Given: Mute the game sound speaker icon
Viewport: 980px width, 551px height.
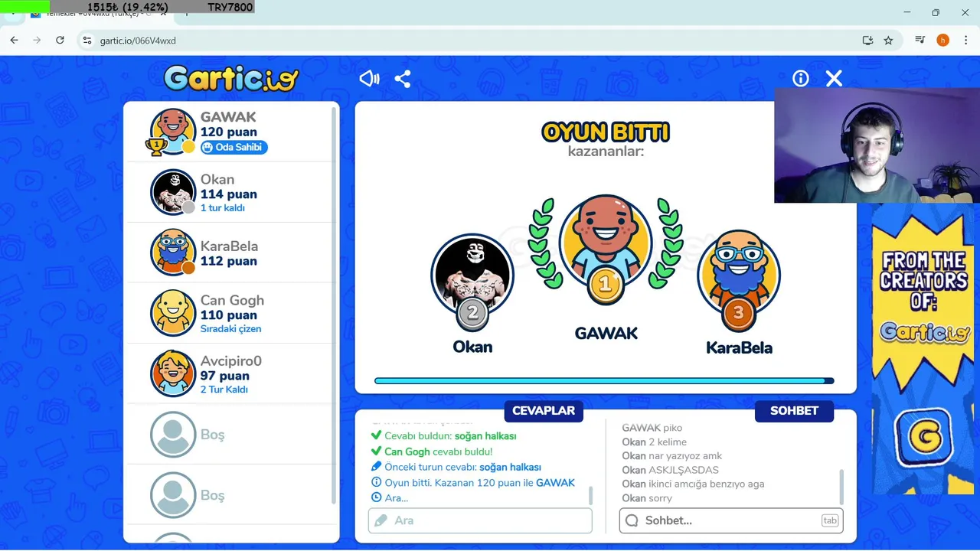Looking at the screenshot, I should (x=369, y=78).
